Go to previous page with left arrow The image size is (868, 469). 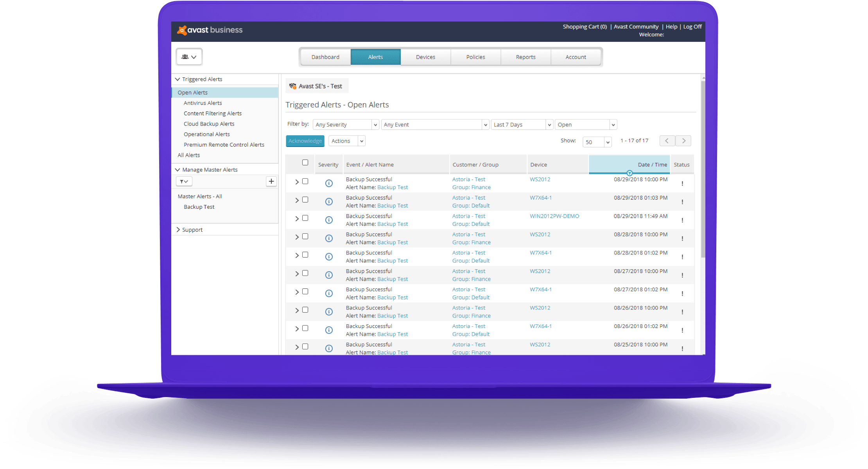point(667,141)
